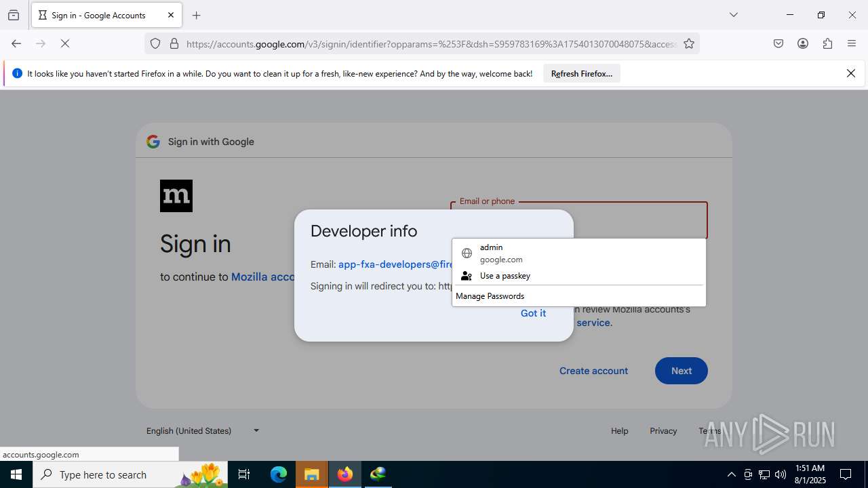The image size is (868, 488).
Task: Open Firefox application hamburger menu
Action: click(852, 43)
